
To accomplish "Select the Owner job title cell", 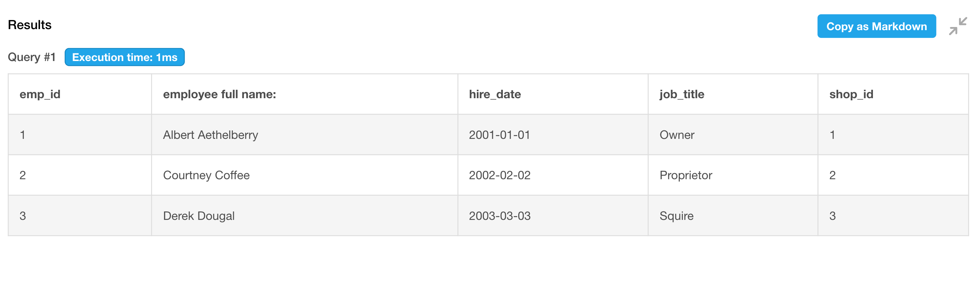I will click(x=733, y=135).
